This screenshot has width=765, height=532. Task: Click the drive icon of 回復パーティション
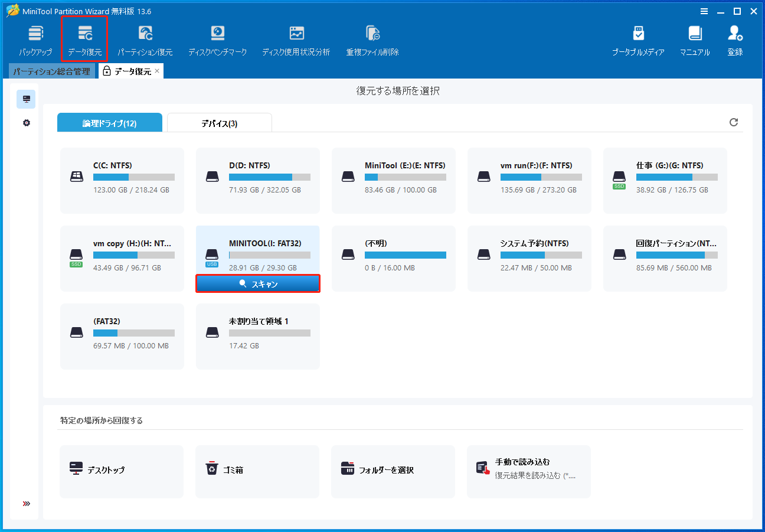tap(619, 254)
